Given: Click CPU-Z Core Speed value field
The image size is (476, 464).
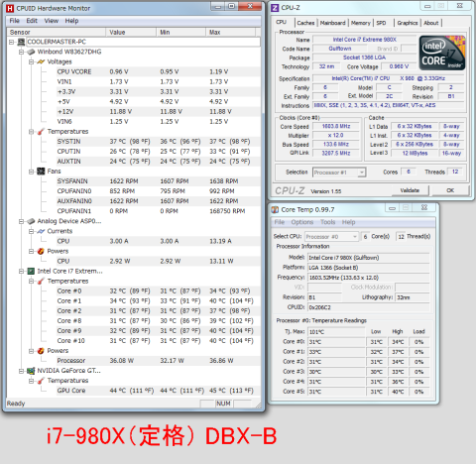Looking at the screenshot, I should pos(336,127).
